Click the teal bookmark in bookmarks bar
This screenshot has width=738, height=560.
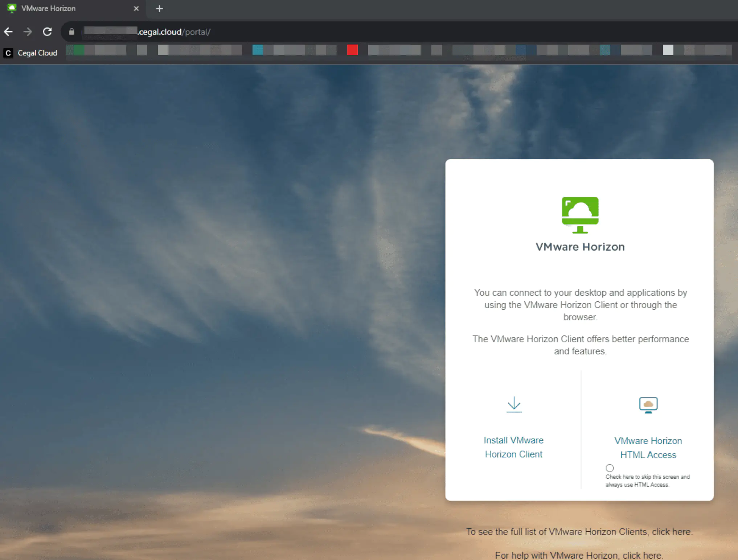coord(258,50)
